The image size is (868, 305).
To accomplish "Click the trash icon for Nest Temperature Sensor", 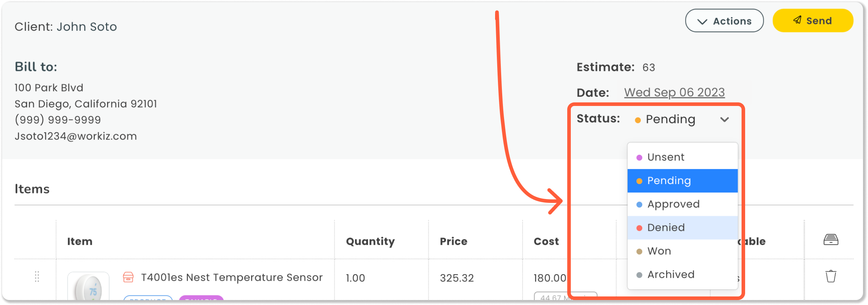I will click(x=830, y=276).
